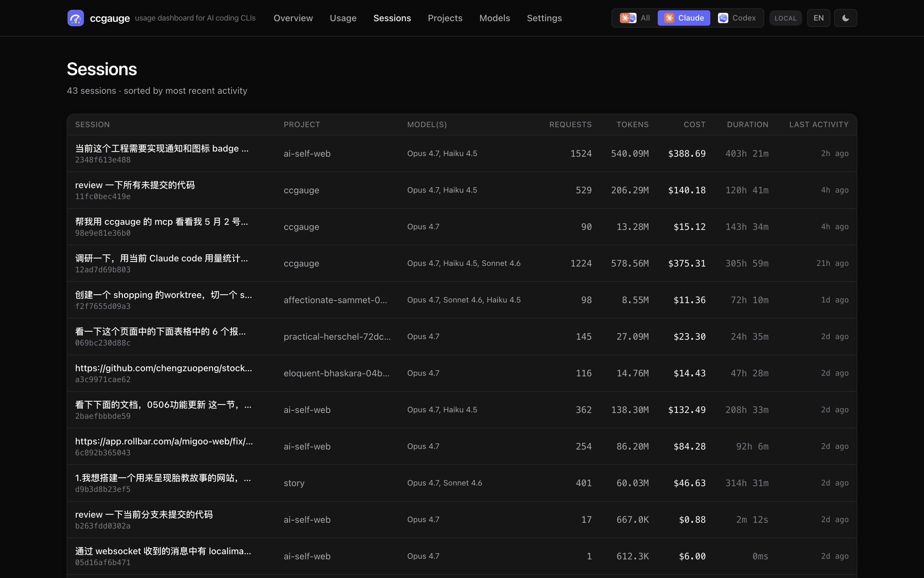Open the shopping worktree session f2f7655d09a3
Screen dimensions: 924x578
[x=462, y=300]
